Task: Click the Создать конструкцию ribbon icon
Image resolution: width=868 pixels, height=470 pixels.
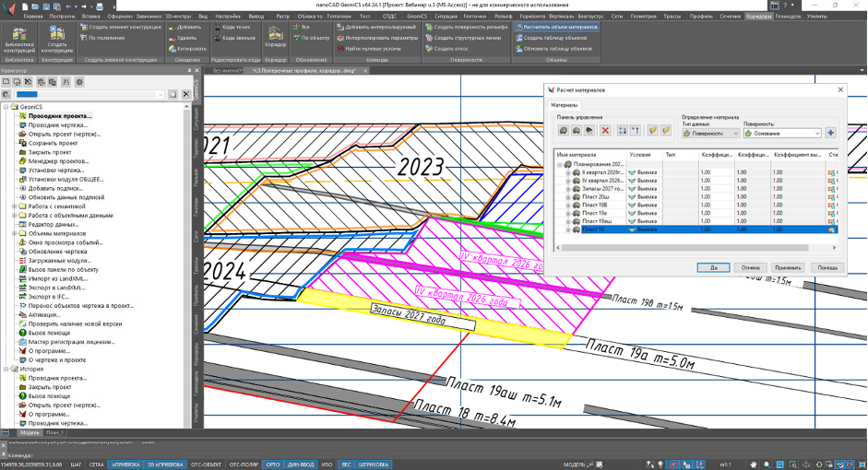Action: tap(57, 35)
